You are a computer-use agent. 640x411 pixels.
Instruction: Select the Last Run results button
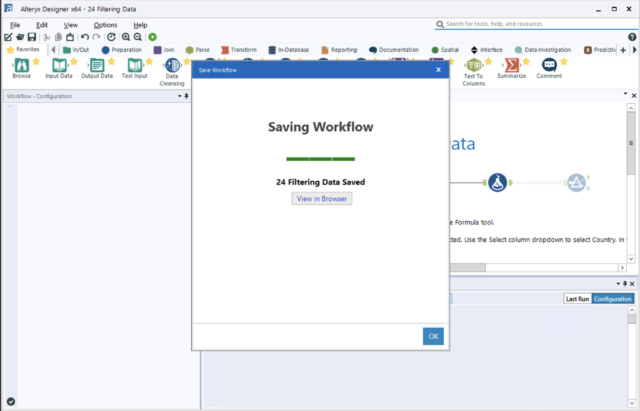point(577,299)
